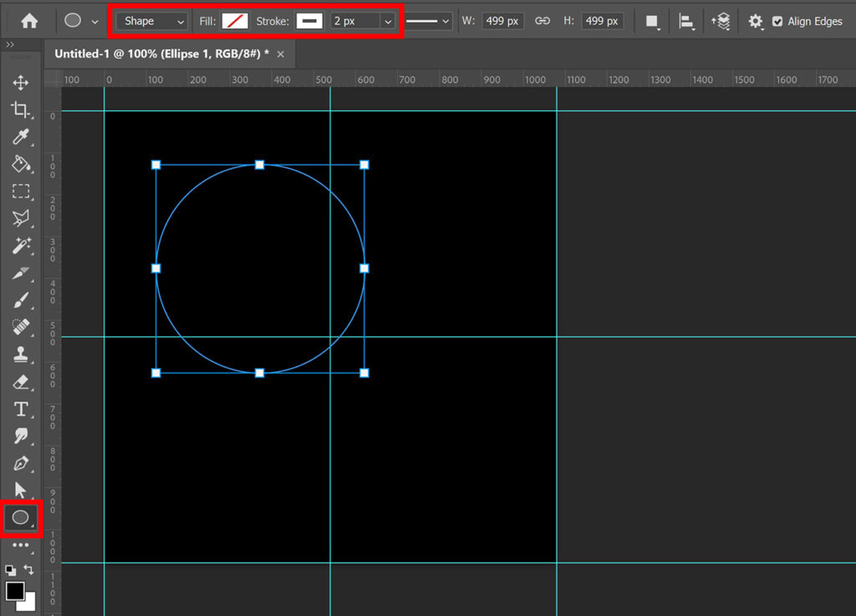This screenshot has width=856, height=616.
Task: Select the Brush tool
Action: pos(21,300)
